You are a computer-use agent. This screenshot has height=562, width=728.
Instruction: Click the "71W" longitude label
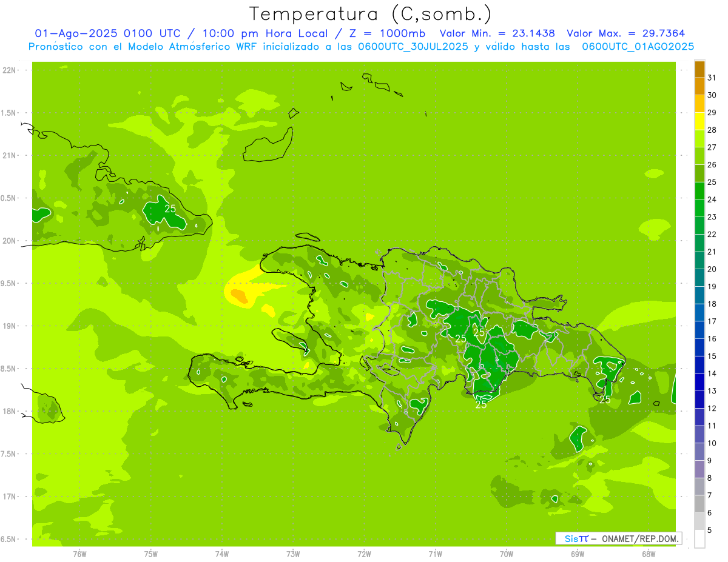click(x=436, y=554)
